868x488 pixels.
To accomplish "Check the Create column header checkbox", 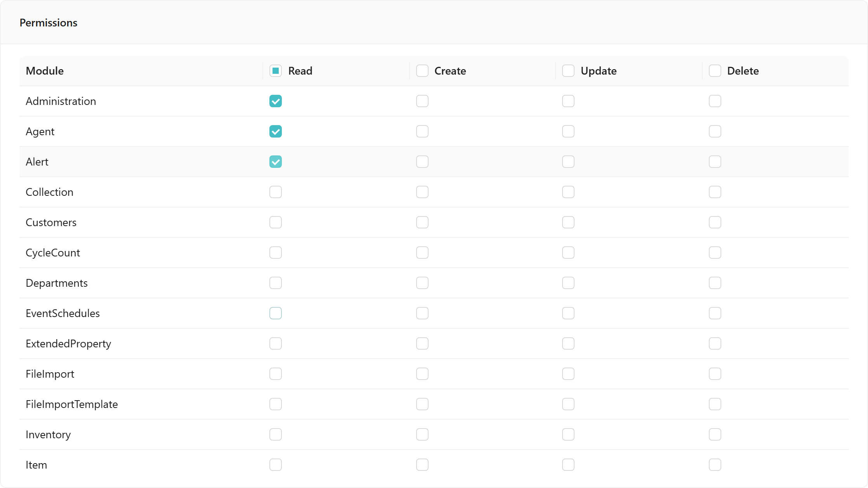I will click(422, 71).
